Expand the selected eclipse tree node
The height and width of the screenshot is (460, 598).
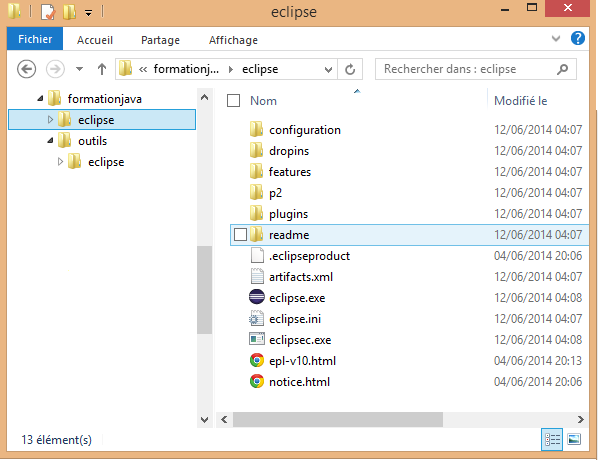50,120
